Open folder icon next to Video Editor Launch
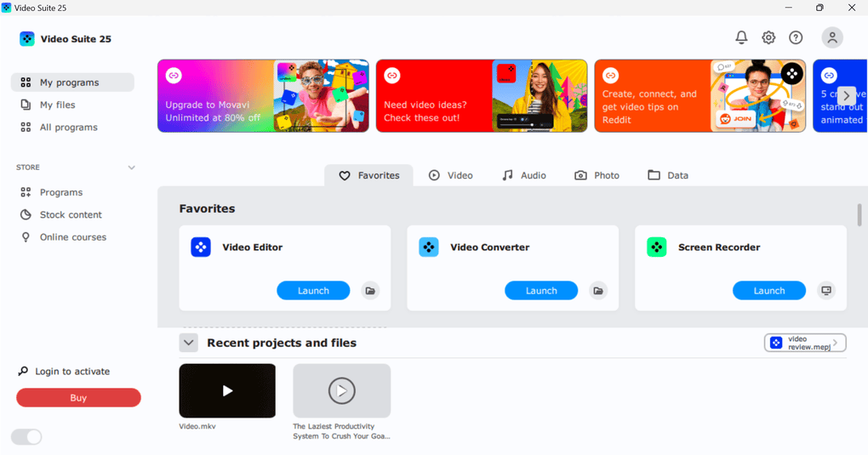 [x=370, y=291]
